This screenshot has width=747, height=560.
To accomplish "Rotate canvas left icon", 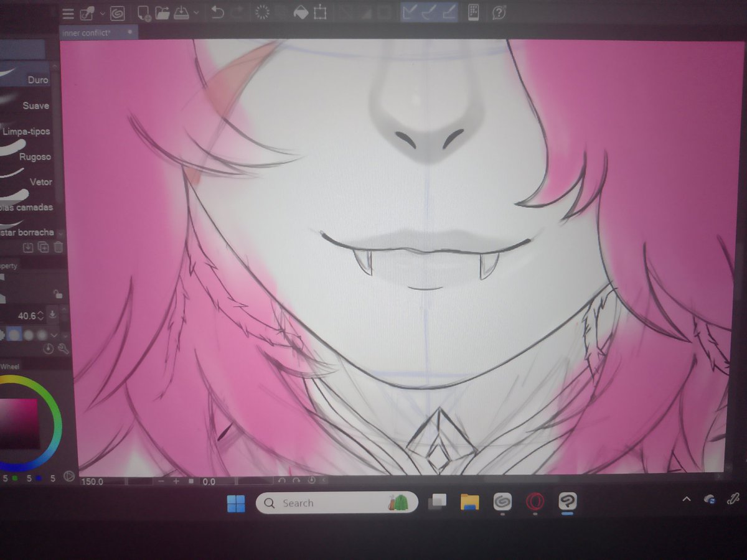I will point(282,481).
